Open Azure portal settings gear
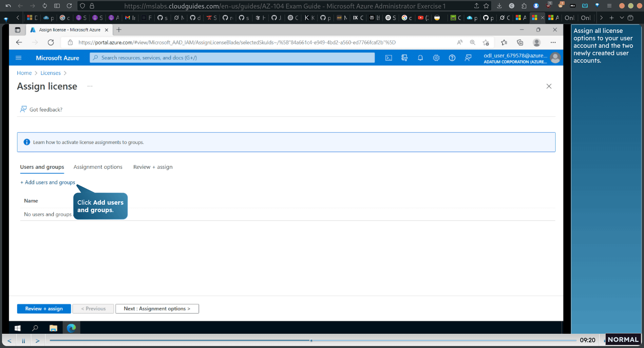The height and width of the screenshot is (348, 644). click(x=436, y=58)
